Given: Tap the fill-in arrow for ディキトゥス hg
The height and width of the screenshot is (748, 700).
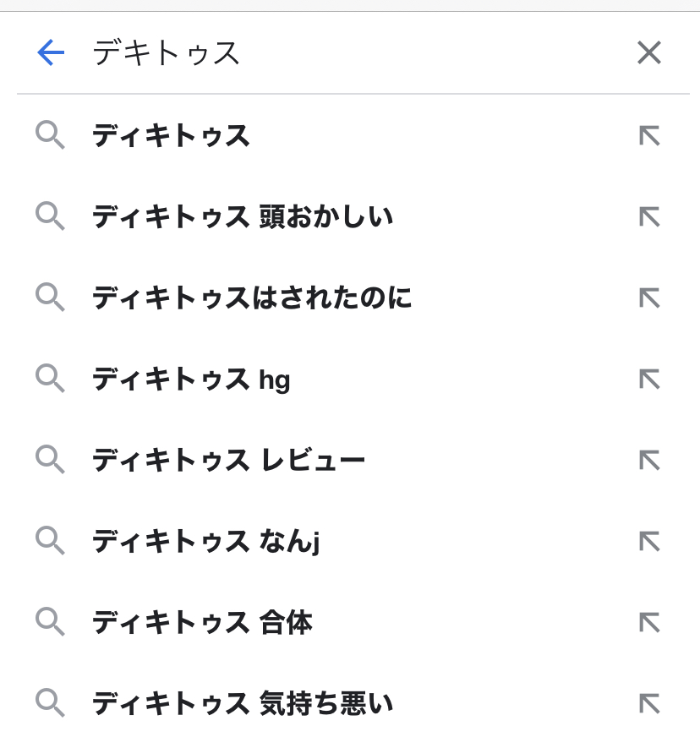Looking at the screenshot, I should coord(648,379).
